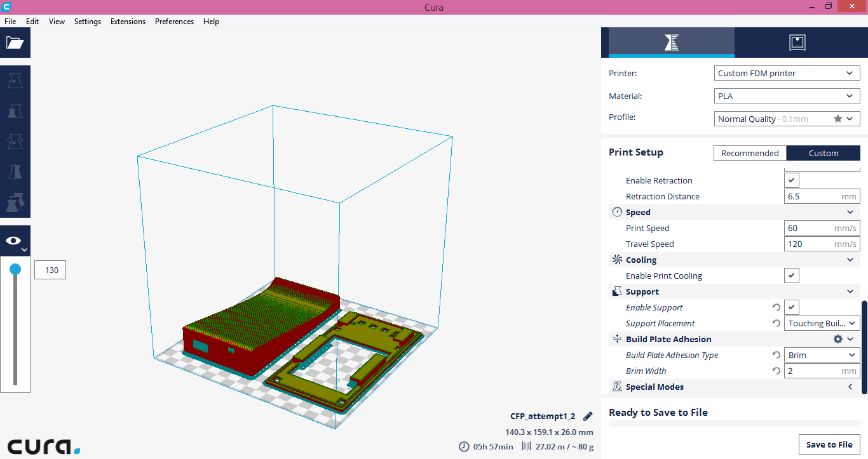Click the model dimensions text 140.3 x 159.1
The height and width of the screenshot is (459, 868).
click(549, 432)
